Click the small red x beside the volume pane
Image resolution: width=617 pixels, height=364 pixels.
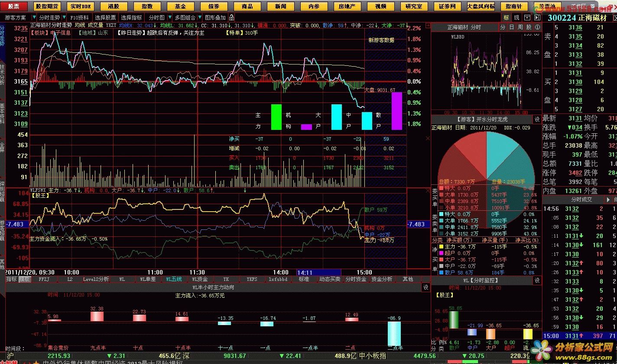click(x=428, y=139)
